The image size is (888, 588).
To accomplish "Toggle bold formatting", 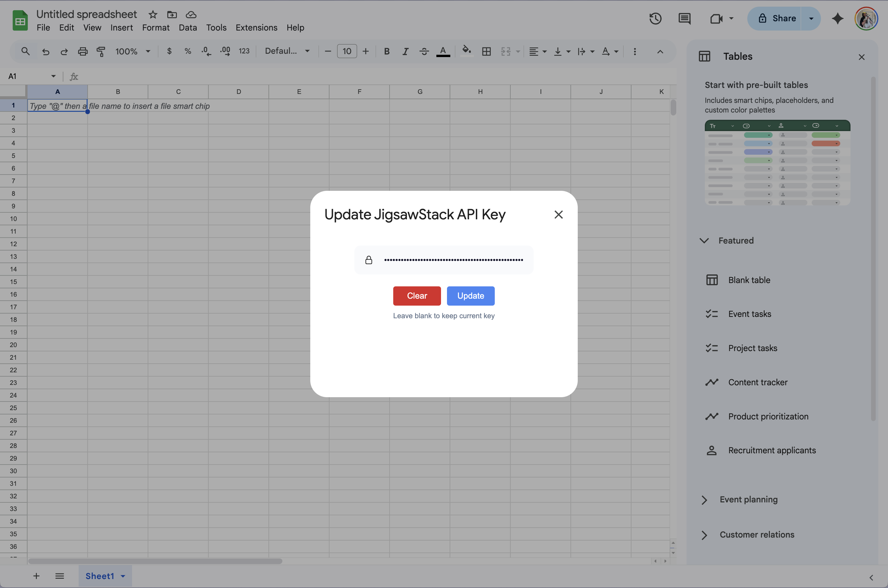I will coord(387,51).
